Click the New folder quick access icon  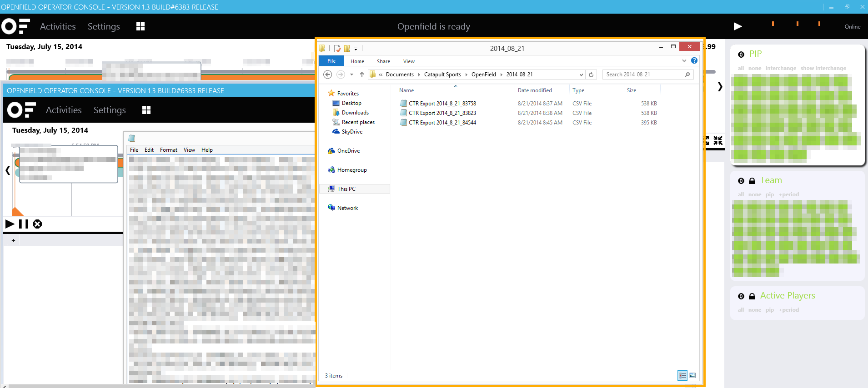347,48
